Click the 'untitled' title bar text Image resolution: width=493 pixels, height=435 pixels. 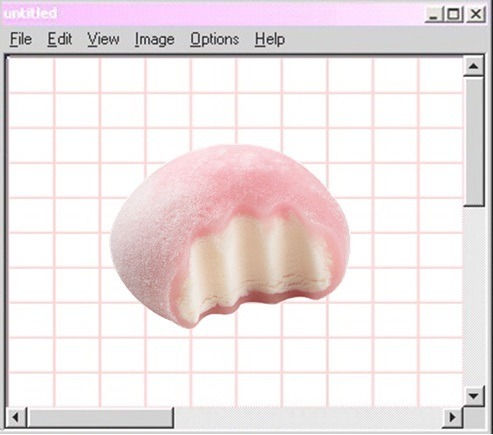pyautogui.click(x=31, y=13)
